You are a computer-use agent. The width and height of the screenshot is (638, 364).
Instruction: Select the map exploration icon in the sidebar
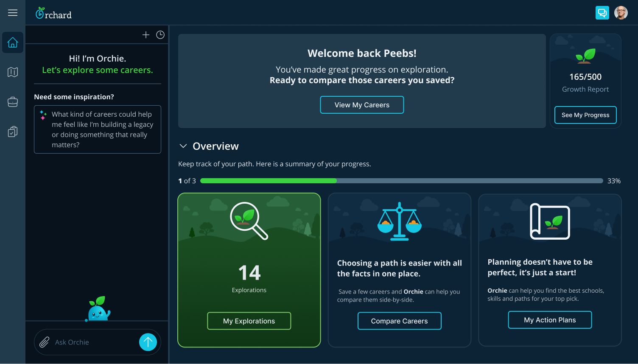[x=13, y=72]
